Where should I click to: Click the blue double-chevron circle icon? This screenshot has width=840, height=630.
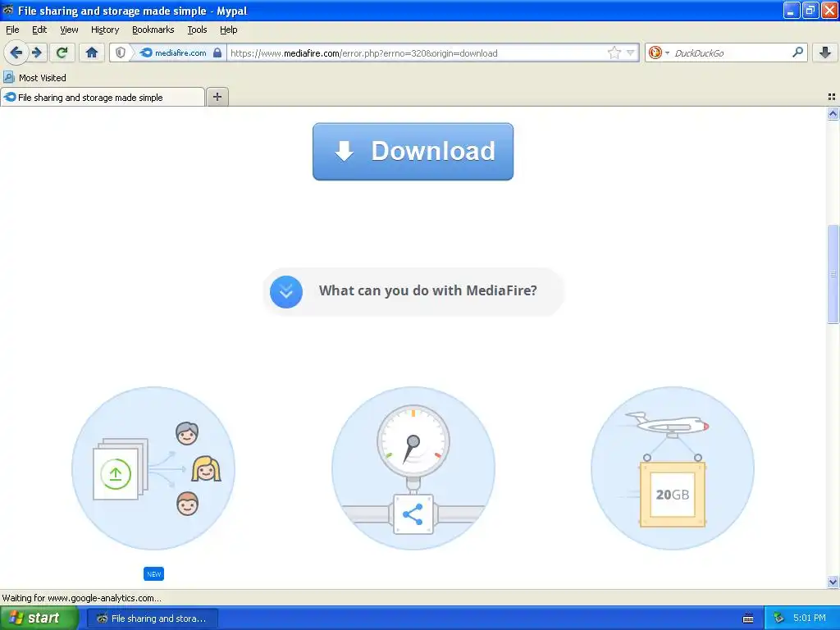[286, 292]
